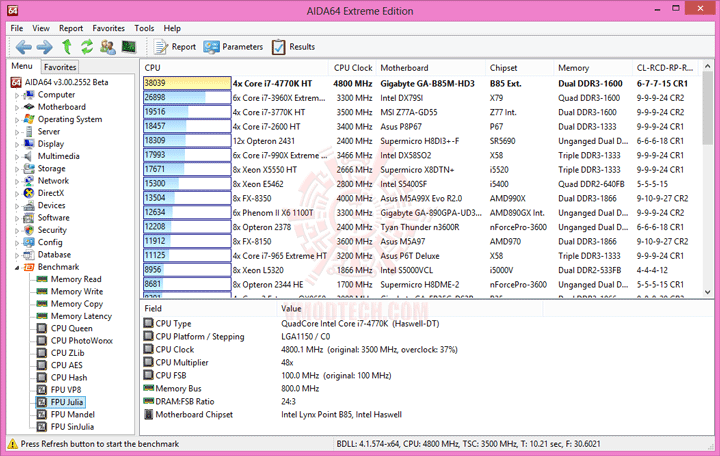Click the green Up level arrow

pos(67,46)
